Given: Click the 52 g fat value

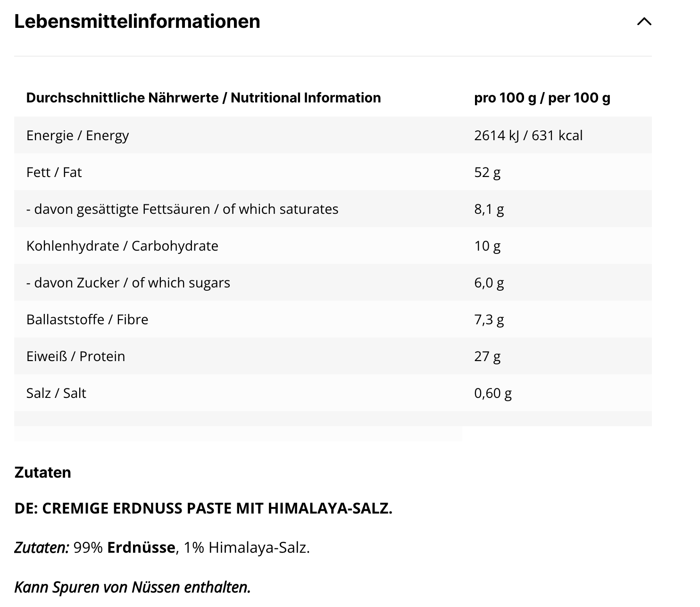Looking at the screenshot, I should (x=487, y=172).
